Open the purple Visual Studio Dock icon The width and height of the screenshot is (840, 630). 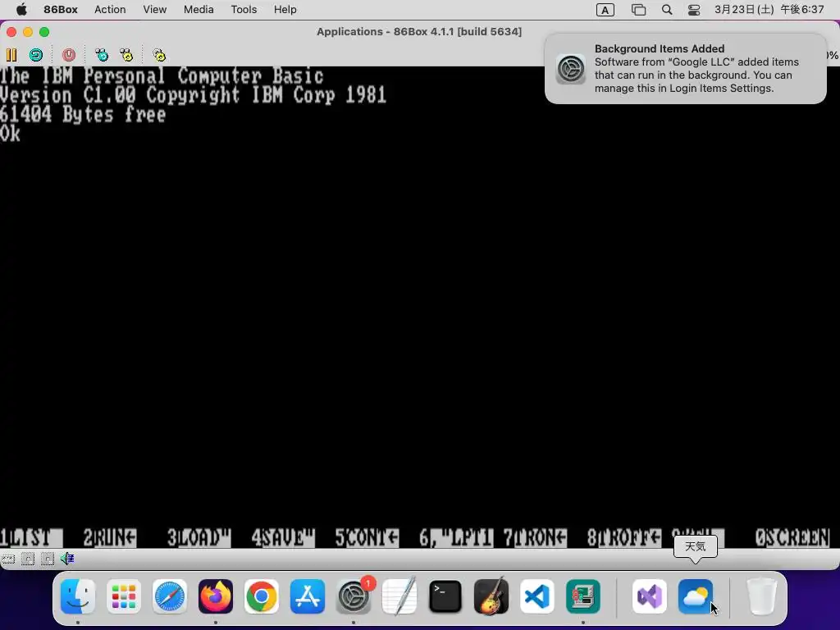pyautogui.click(x=650, y=596)
